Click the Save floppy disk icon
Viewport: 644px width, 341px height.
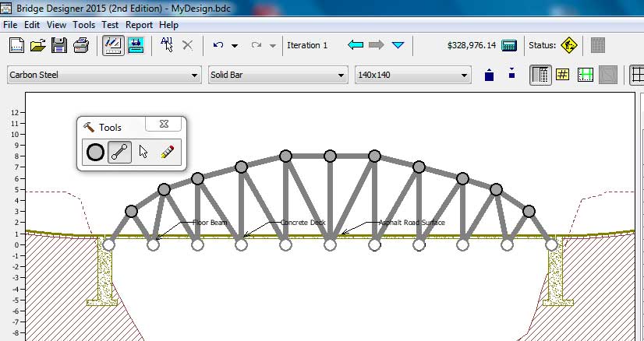tap(59, 45)
